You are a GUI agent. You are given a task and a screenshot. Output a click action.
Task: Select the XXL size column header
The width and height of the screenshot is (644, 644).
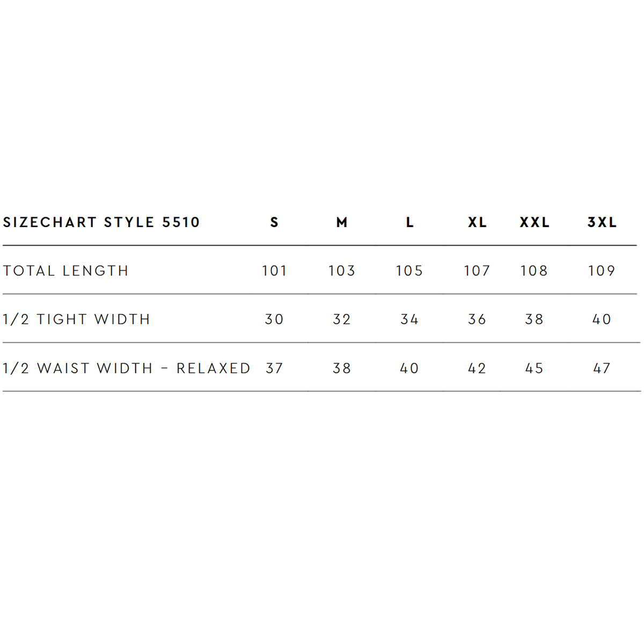535,222
